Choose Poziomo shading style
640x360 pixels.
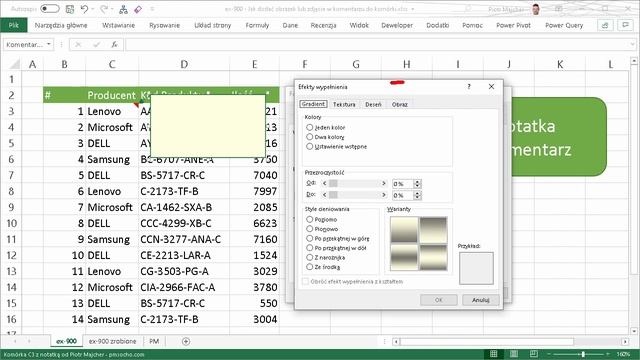pos(310,219)
